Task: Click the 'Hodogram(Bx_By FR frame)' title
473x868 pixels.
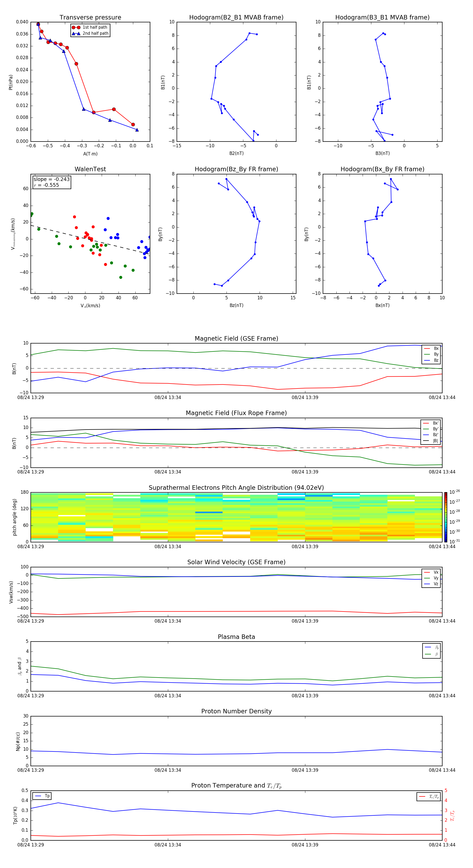Action: pyautogui.click(x=382, y=169)
